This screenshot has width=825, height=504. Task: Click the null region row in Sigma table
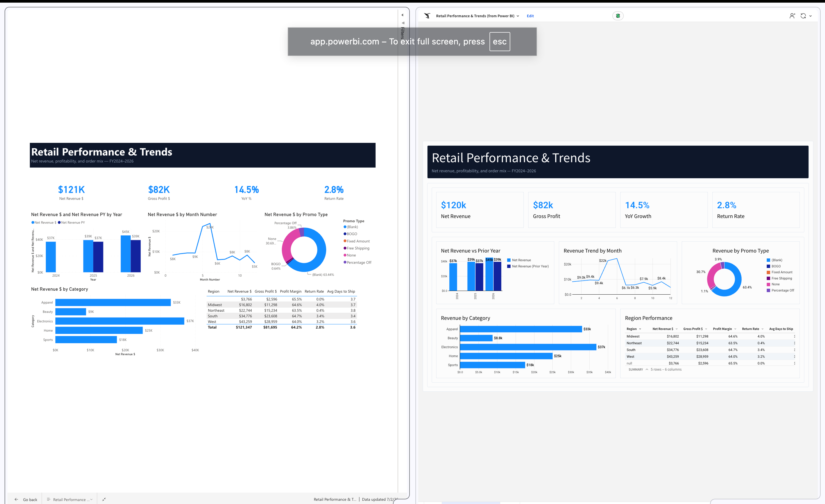point(710,363)
